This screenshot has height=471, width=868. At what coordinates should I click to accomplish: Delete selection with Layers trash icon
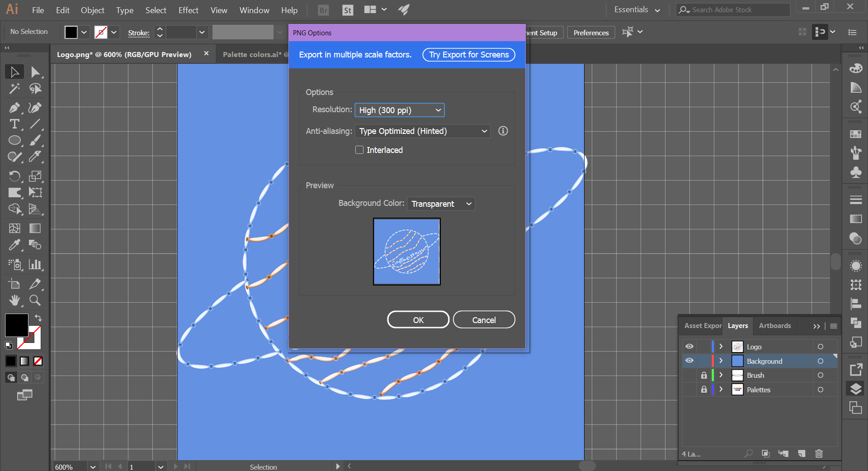coord(819,453)
